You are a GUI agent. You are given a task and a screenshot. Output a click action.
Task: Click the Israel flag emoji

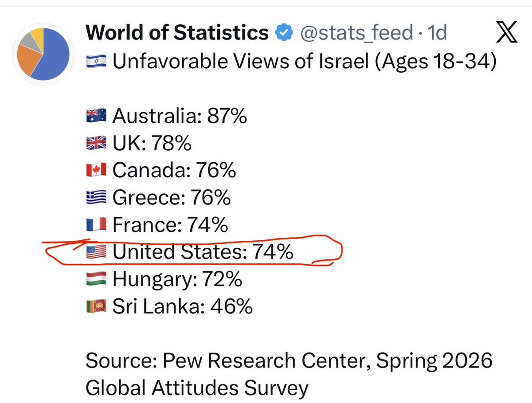click(96, 62)
